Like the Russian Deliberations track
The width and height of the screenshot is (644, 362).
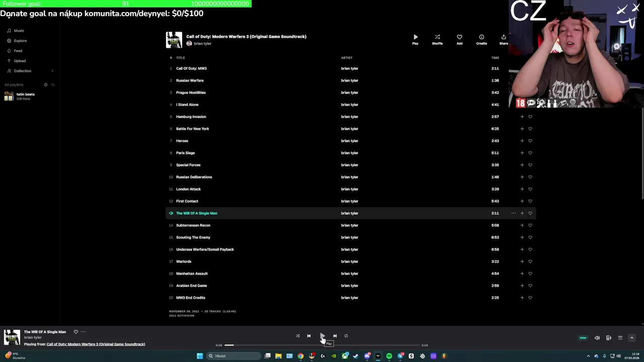click(x=530, y=177)
